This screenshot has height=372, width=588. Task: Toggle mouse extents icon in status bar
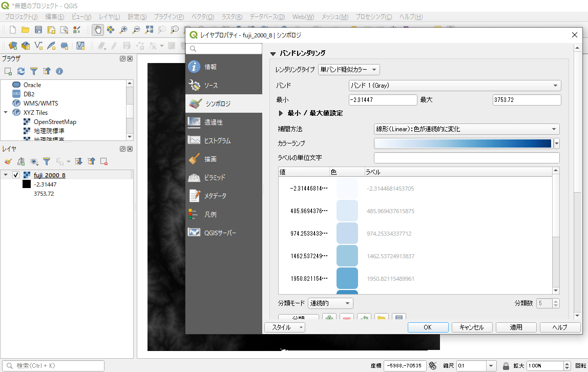click(433, 366)
